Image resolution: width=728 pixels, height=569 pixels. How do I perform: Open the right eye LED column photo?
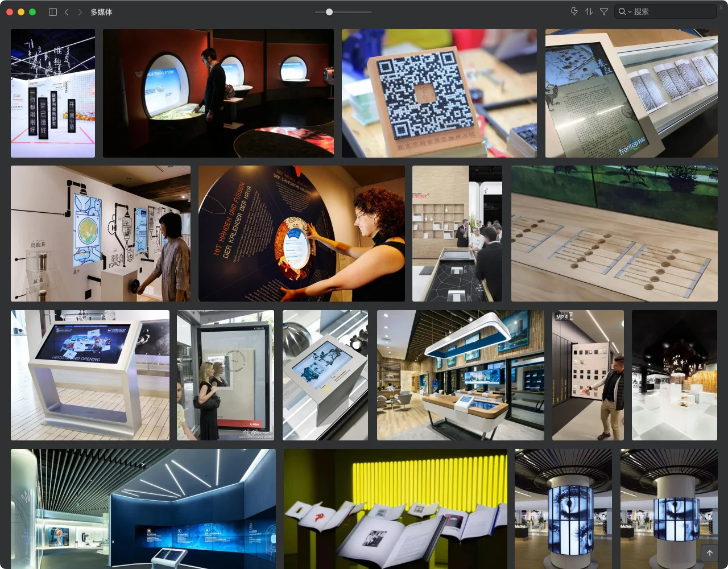[669, 509]
